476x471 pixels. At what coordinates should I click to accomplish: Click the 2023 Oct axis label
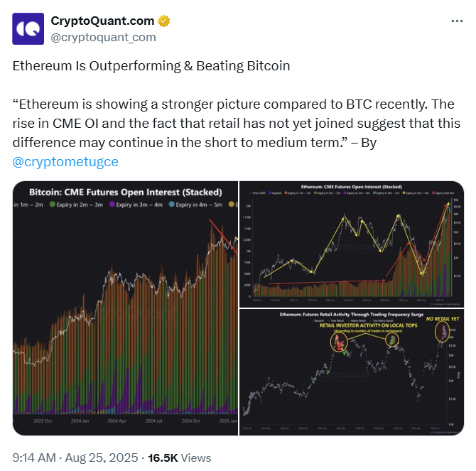click(x=43, y=421)
